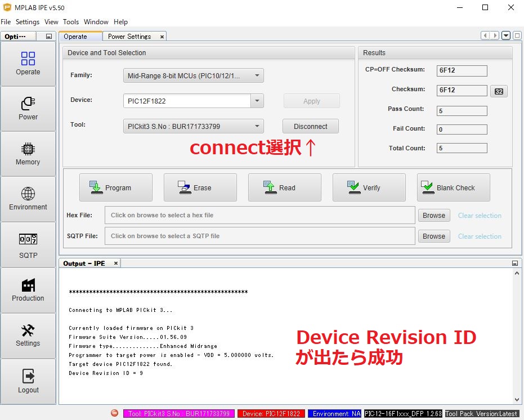Click the Environment NA status bar entry
This screenshot has height=420, width=524.
(334, 413)
